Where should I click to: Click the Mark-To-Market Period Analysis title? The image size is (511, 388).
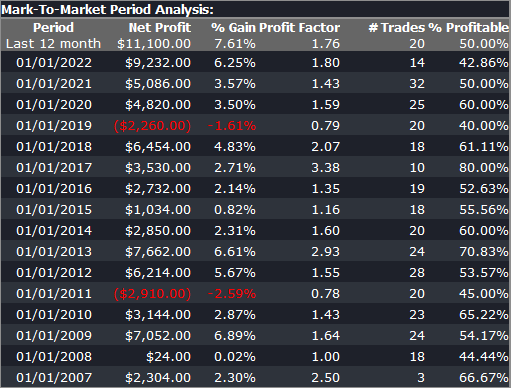tap(107, 9)
